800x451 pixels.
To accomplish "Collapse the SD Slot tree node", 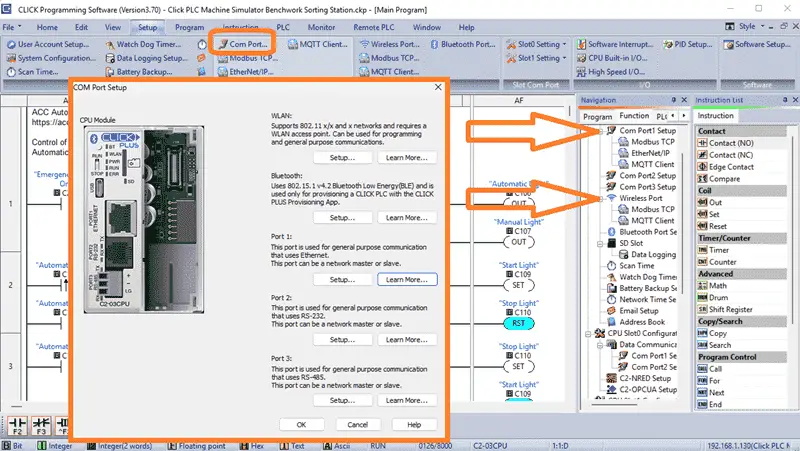I will tap(601, 244).
